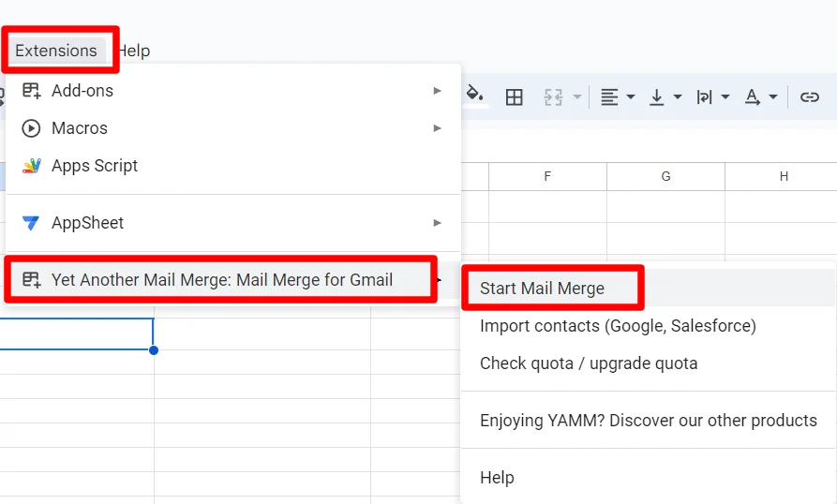Screen dimensions: 837x504
Task: Expand the AppSheet submenu arrow
Action: pyautogui.click(x=437, y=222)
